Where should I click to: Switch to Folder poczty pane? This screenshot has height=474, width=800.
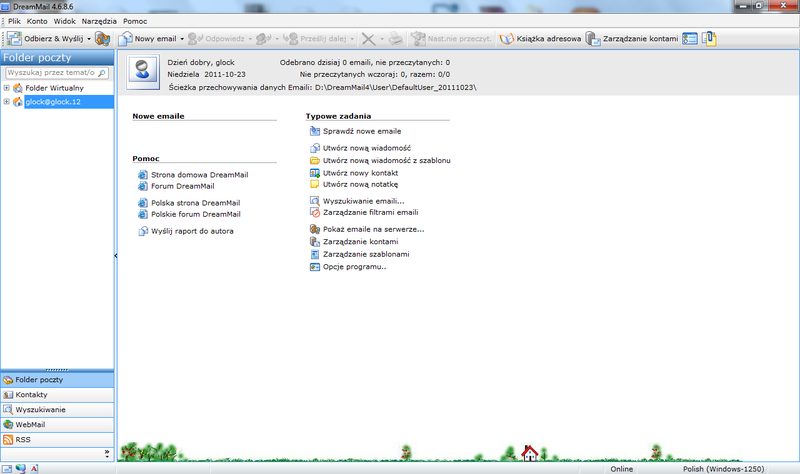point(57,380)
